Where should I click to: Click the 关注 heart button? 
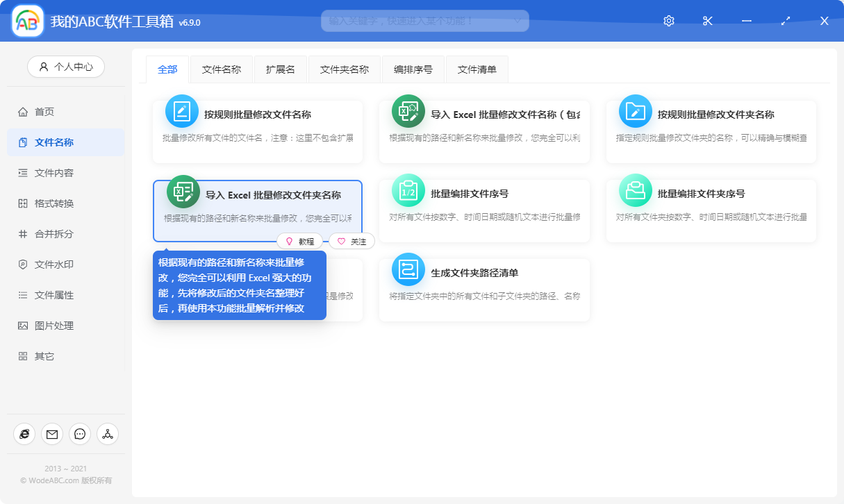pos(351,241)
